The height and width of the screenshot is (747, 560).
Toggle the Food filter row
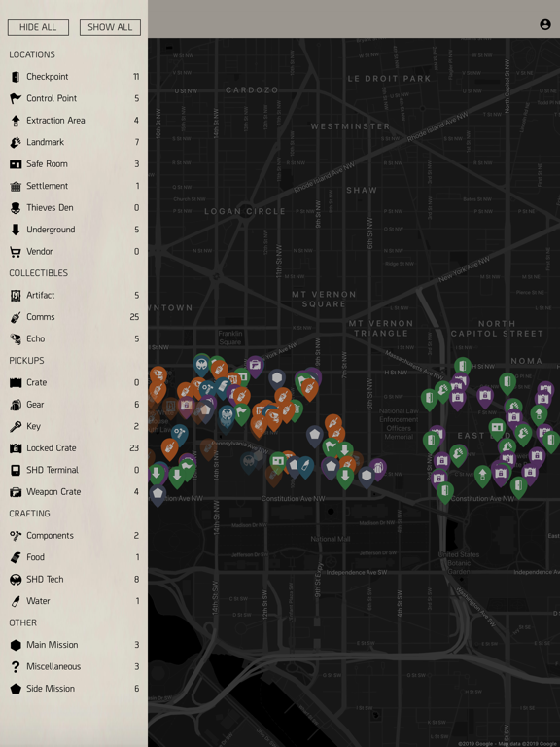tap(74, 557)
